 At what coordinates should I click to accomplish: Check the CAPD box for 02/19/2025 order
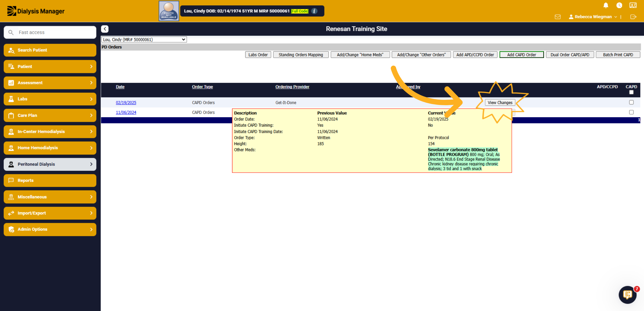[x=631, y=102]
